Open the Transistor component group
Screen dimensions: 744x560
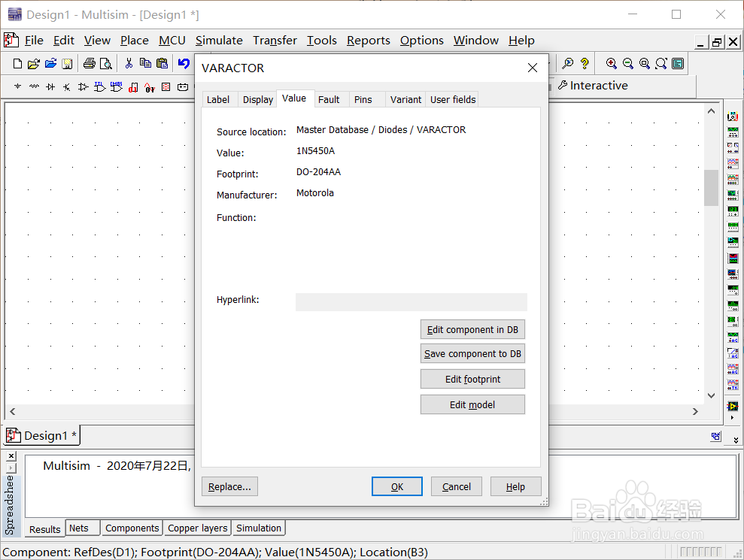point(67,86)
